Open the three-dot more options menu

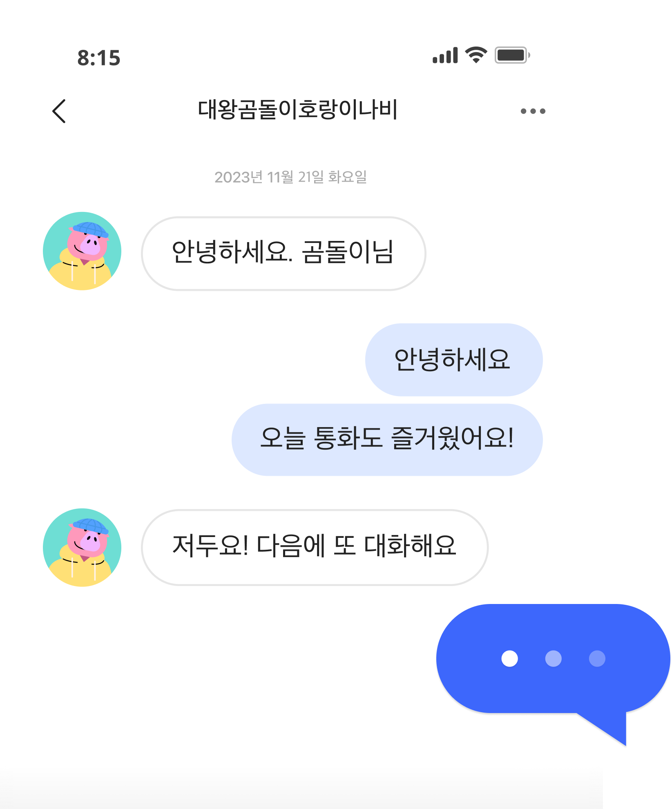[533, 111]
